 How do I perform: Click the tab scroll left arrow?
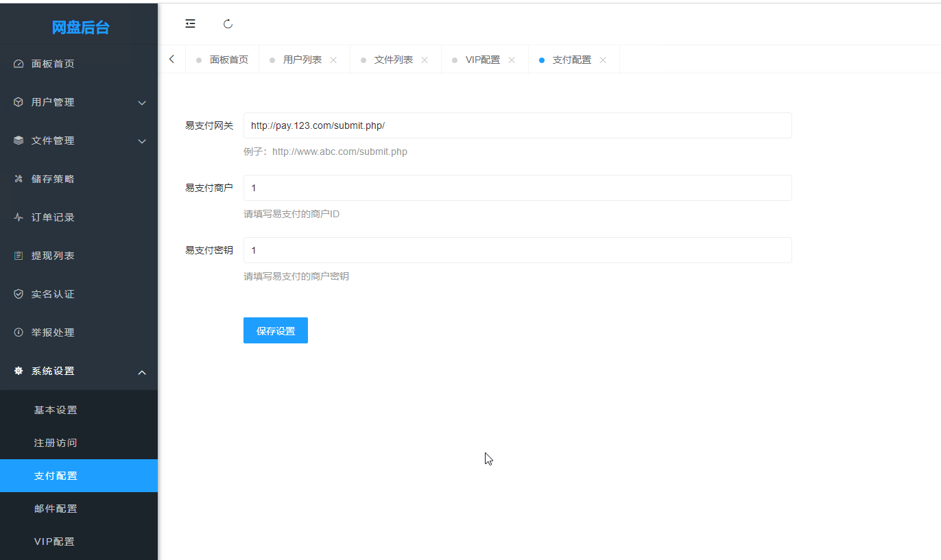171,60
